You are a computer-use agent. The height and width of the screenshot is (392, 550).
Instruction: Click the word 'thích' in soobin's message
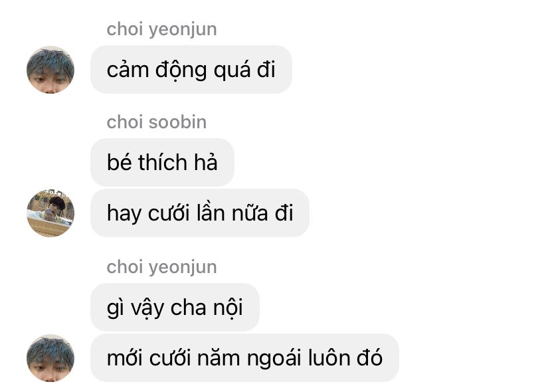click(x=162, y=163)
